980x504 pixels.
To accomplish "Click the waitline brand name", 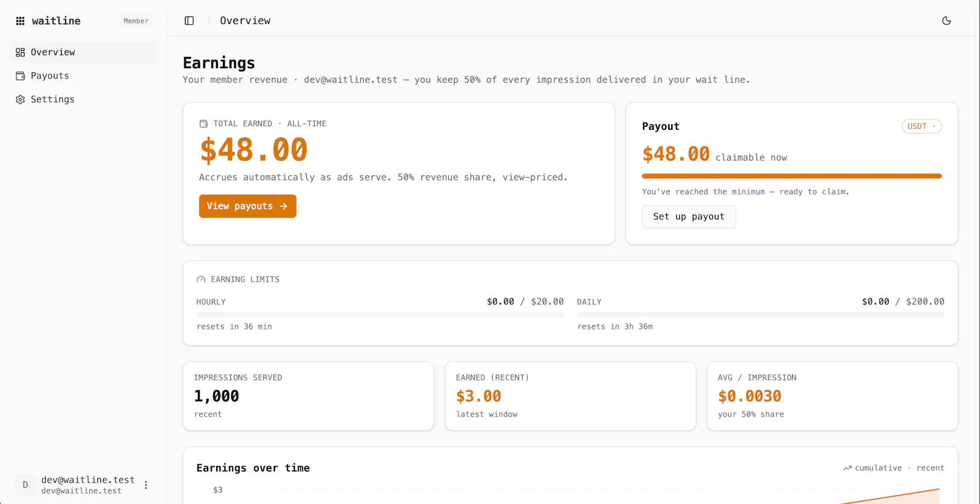I will pyautogui.click(x=56, y=21).
